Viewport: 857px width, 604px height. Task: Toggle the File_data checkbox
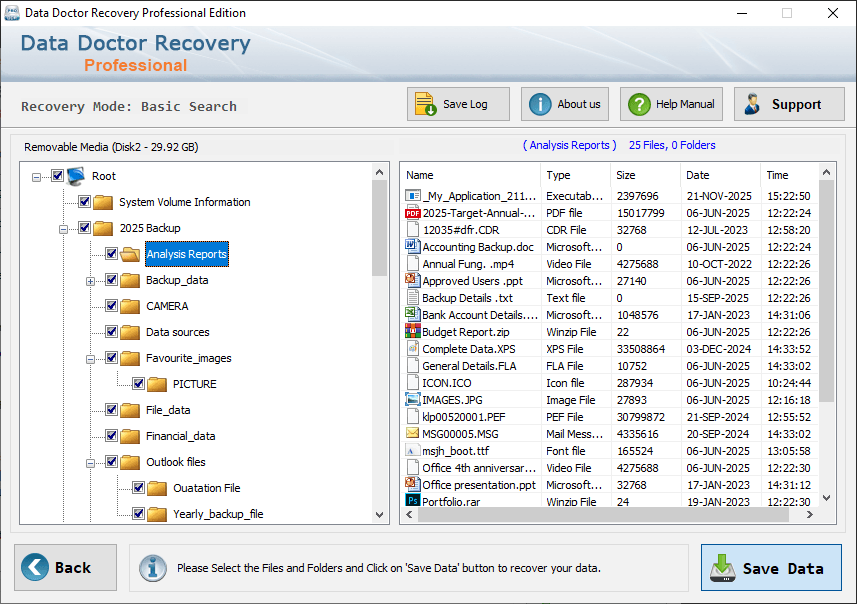(111, 409)
